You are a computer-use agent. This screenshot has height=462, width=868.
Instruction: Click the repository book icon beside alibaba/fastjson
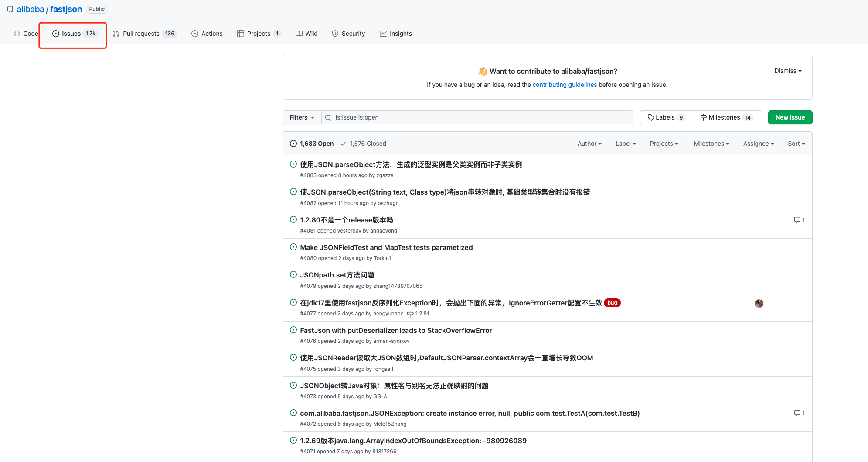[x=10, y=9]
